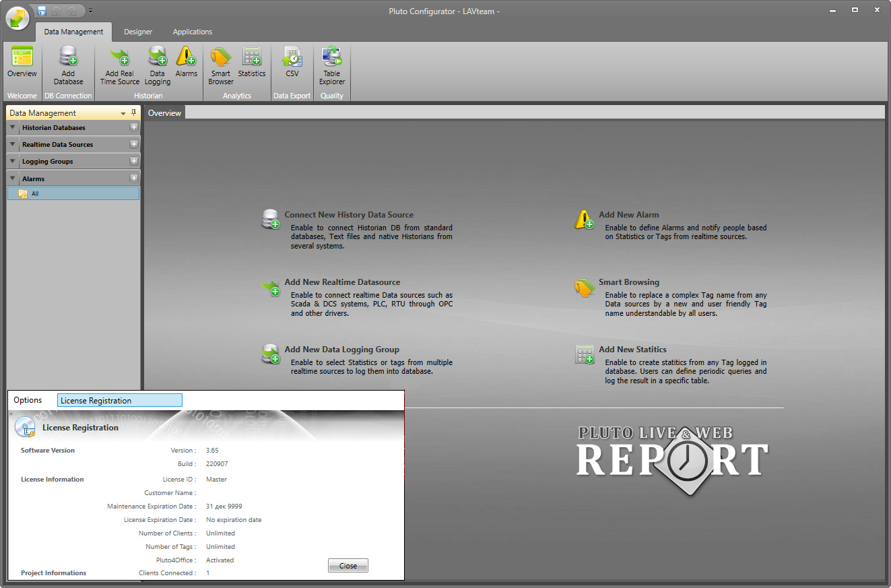Select the All item under Alarms

click(73, 193)
